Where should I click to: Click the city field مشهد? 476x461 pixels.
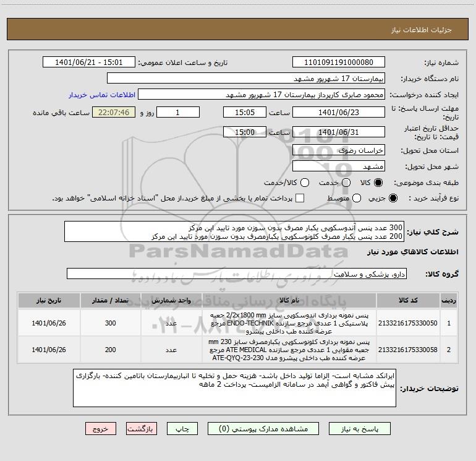tap(339, 166)
